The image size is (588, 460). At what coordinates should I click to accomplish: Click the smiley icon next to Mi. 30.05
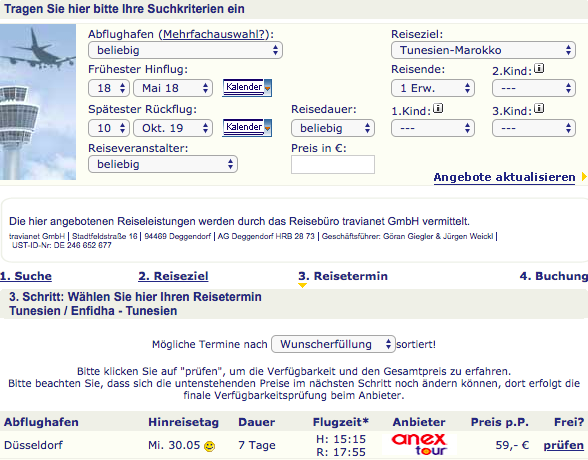209,446
